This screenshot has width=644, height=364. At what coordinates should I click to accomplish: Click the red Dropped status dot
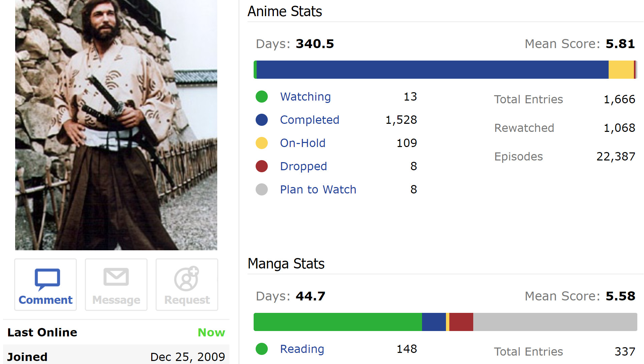(262, 167)
